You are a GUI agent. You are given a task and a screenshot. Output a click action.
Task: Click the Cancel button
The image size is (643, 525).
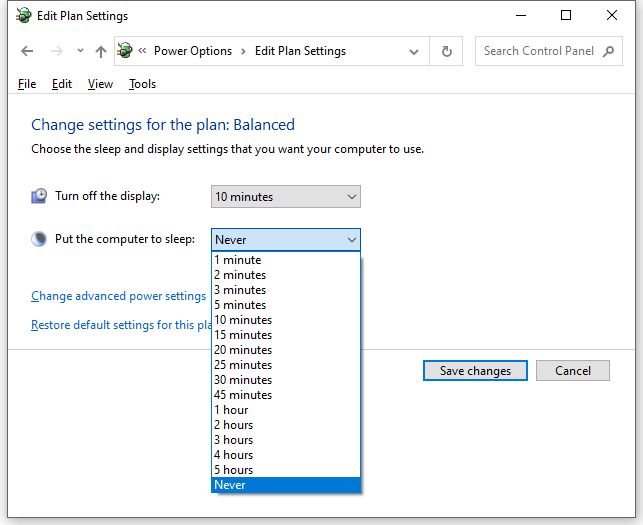pos(573,371)
